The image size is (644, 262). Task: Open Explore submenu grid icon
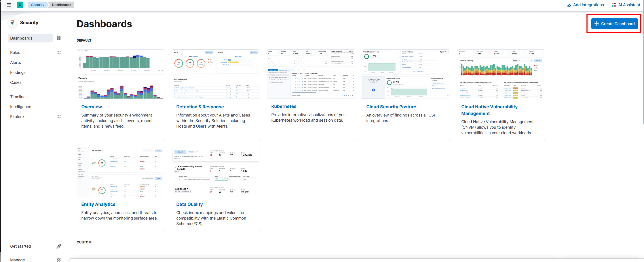[x=59, y=117]
